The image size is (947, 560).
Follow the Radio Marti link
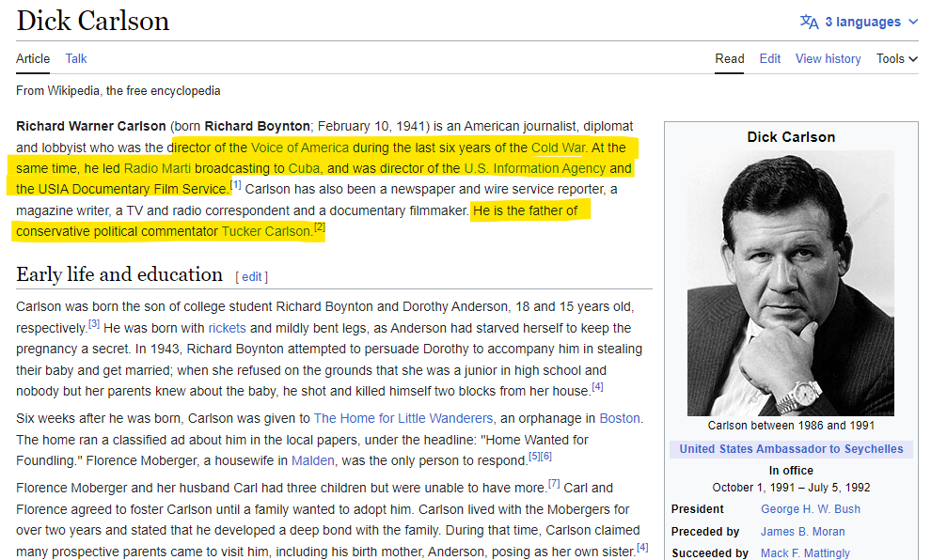pos(157,168)
